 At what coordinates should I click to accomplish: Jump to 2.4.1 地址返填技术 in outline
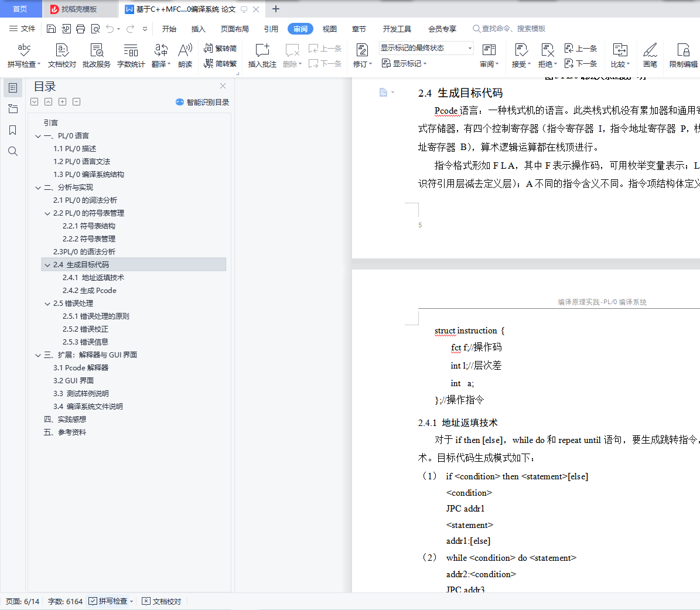93,278
